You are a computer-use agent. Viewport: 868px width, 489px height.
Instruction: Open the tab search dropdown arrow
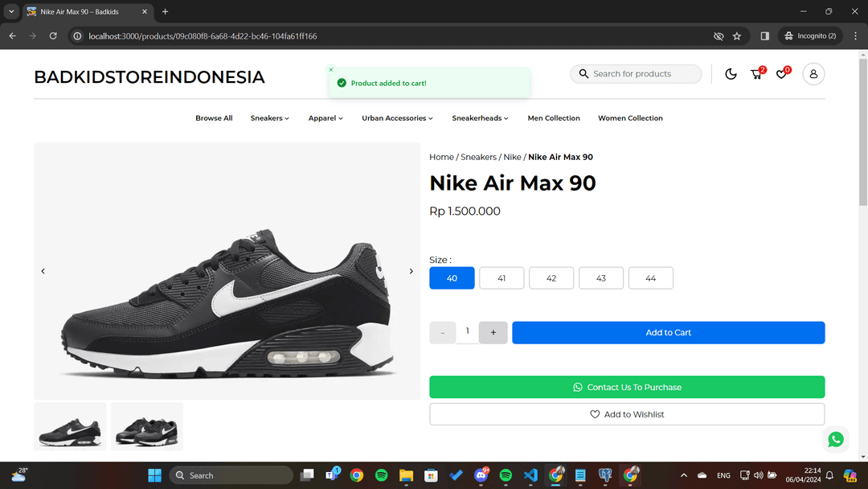coord(11,11)
